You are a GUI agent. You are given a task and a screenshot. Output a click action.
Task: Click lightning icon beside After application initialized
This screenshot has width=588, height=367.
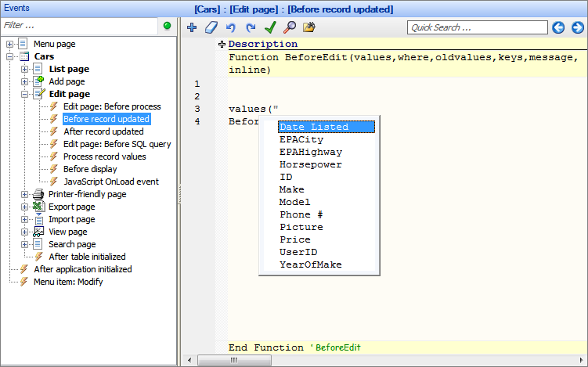[24, 269]
